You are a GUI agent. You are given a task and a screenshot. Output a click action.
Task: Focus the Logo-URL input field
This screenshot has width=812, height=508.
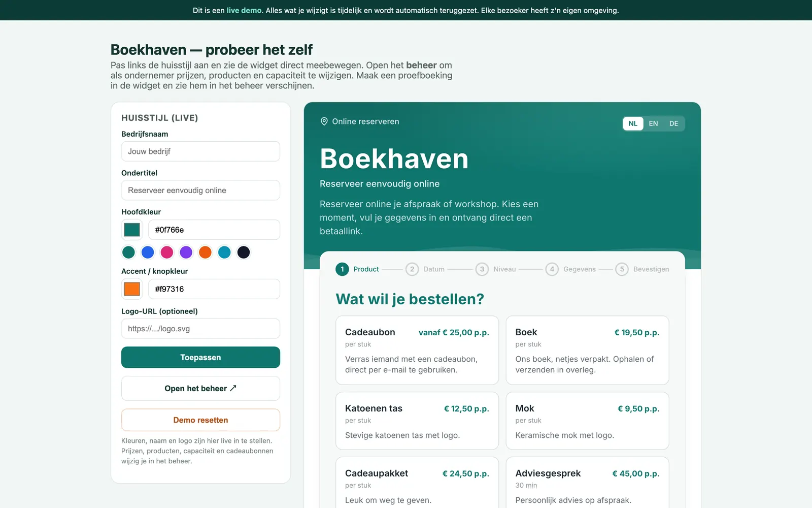click(x=200, y=329)
